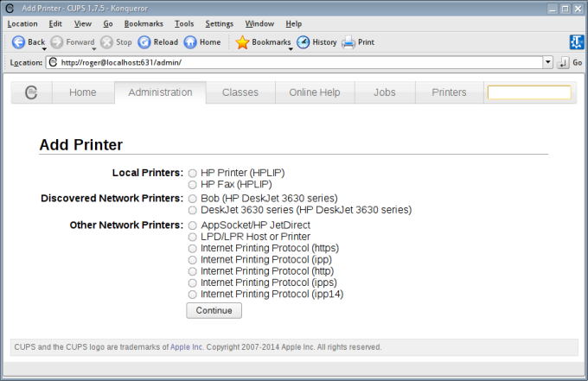Open the View menu
The width and height of the screenshot is (588, 381).
pyautogui.click(x=82, y=24)
